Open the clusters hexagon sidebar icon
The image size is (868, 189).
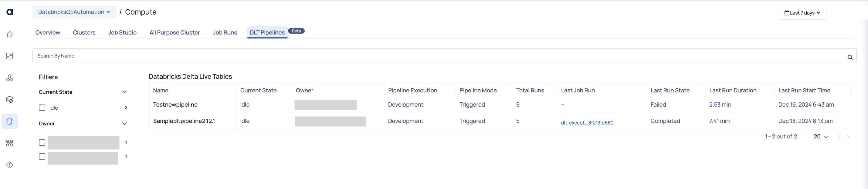click(x=10, y=78)
